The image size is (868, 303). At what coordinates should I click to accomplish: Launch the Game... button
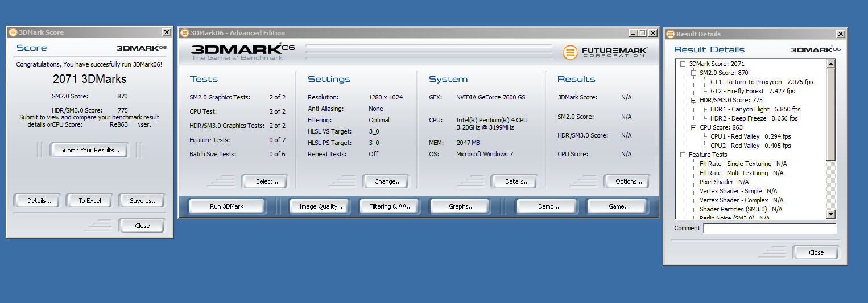pyautogui.click(x=618, y=206)
